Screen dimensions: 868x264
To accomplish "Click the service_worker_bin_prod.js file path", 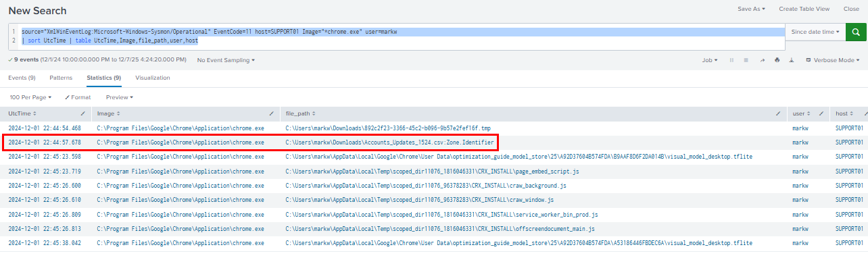I will (x=442, y=215).
